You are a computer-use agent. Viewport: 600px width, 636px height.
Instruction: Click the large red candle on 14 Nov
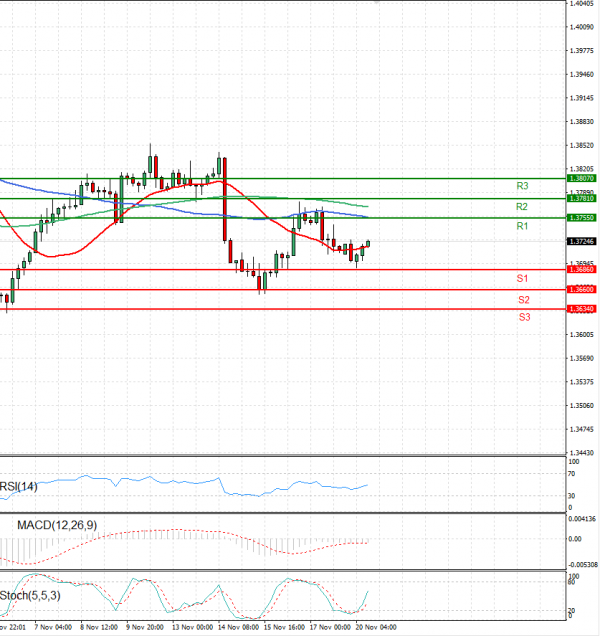[224, 200]
